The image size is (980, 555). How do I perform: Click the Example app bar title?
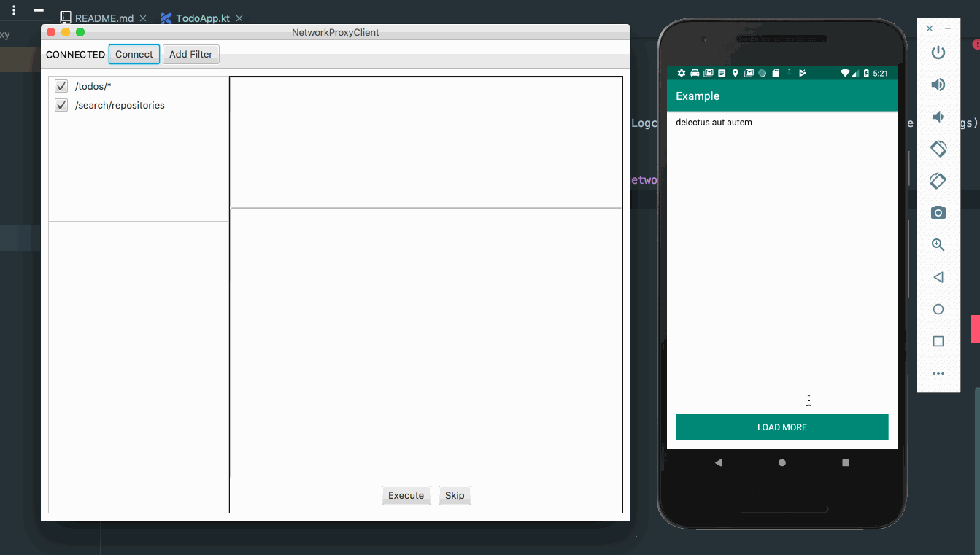698,96
